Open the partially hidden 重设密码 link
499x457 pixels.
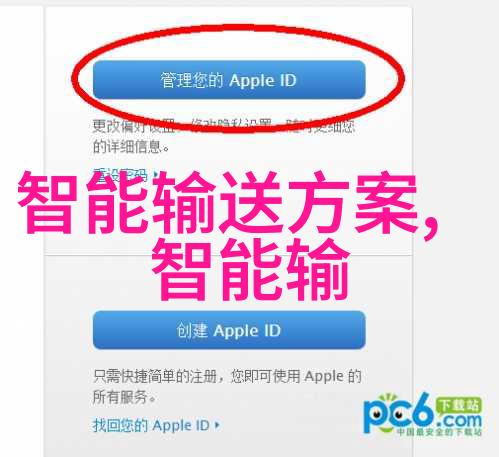(x=120, y=173)
